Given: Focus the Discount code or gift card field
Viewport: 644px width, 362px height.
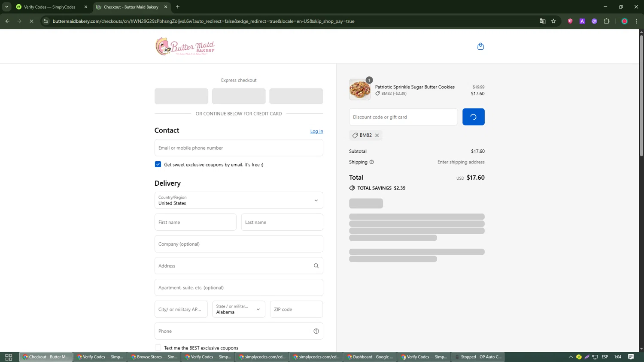Looking at the screenshot, I should tap(403, 117).
